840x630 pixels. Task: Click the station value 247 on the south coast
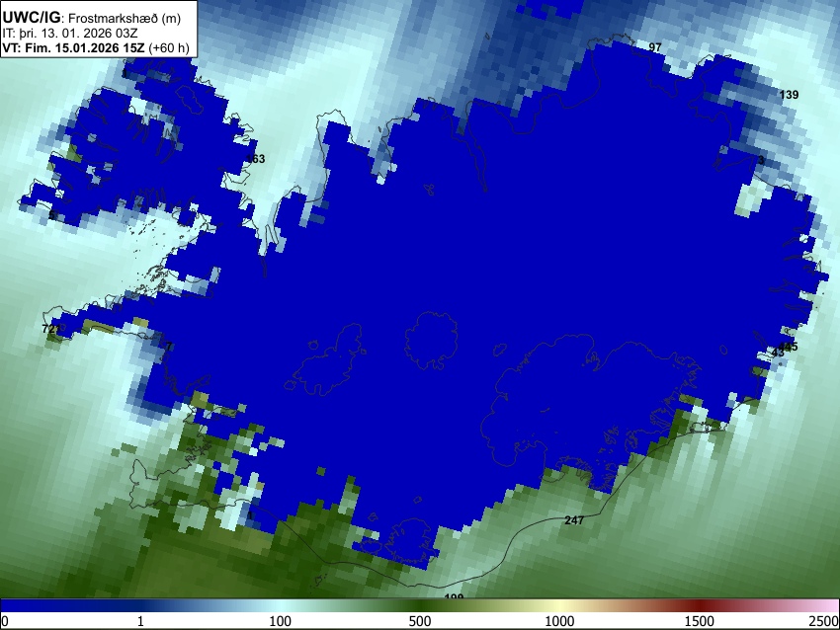574,519
